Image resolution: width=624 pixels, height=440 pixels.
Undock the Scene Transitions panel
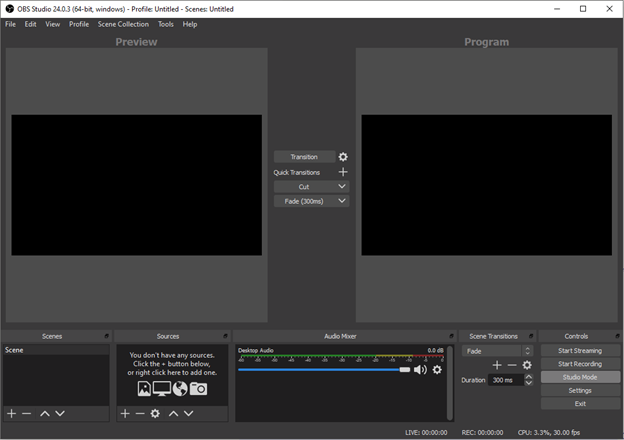pyautogui.click(x=531, y=336)
